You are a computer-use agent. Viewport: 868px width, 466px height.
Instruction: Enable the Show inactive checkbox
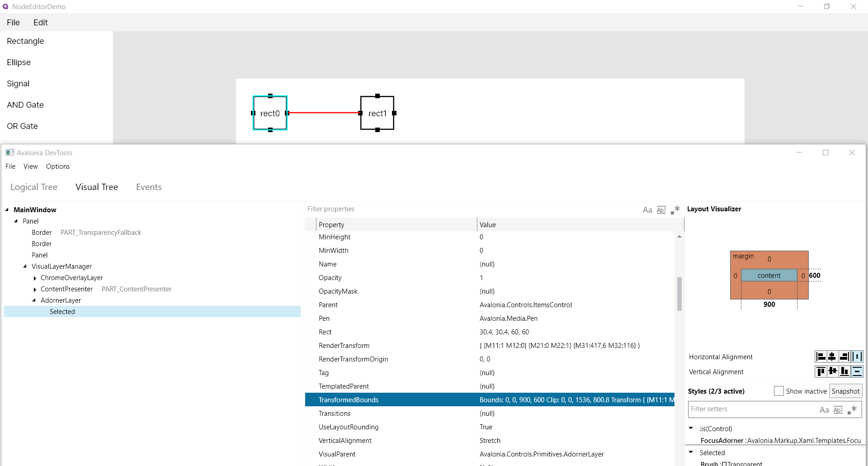click(778, 391)
